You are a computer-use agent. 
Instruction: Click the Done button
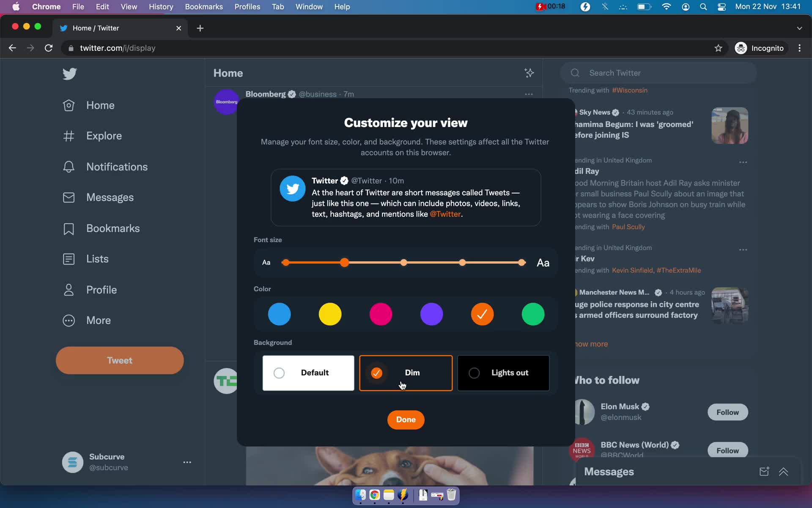pyautogui.click(x=406, y=419)
